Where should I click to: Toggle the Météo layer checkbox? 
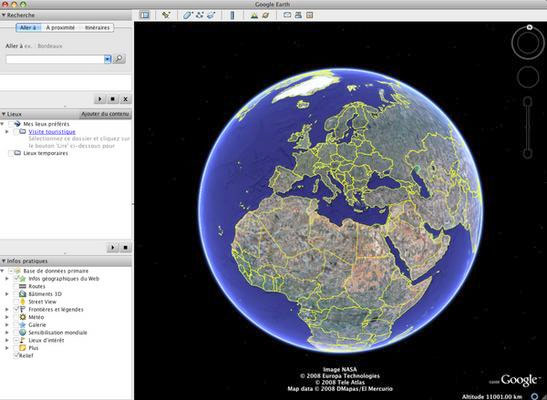tap(16, 317)
